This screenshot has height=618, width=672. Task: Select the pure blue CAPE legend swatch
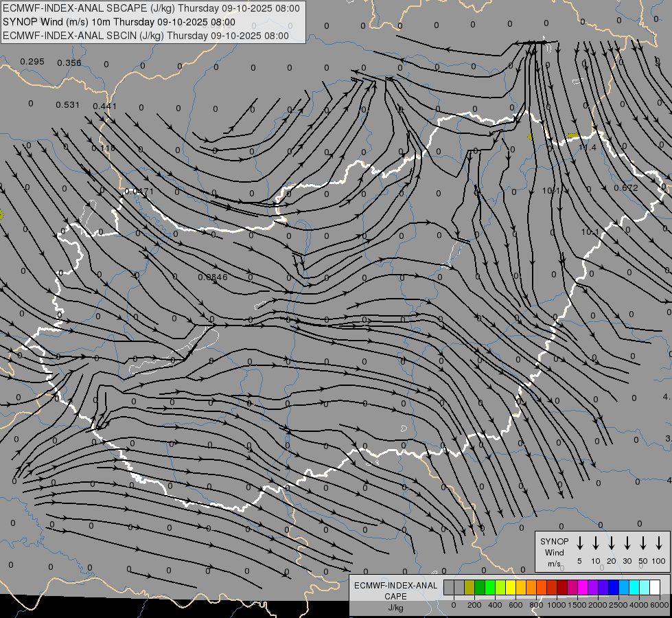coord(614,587)
